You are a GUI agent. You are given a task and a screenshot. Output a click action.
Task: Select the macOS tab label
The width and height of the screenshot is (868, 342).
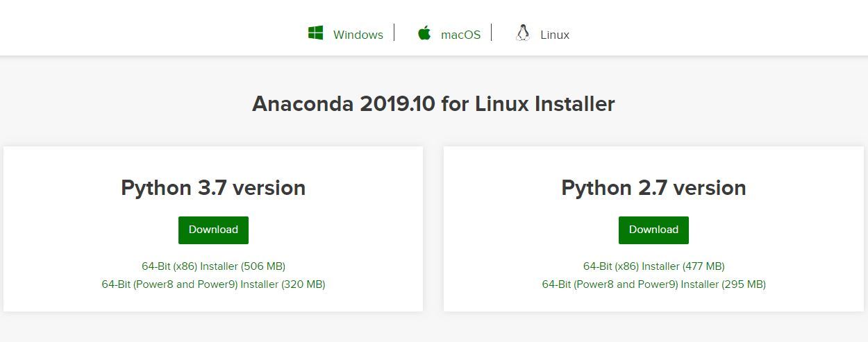460,35
